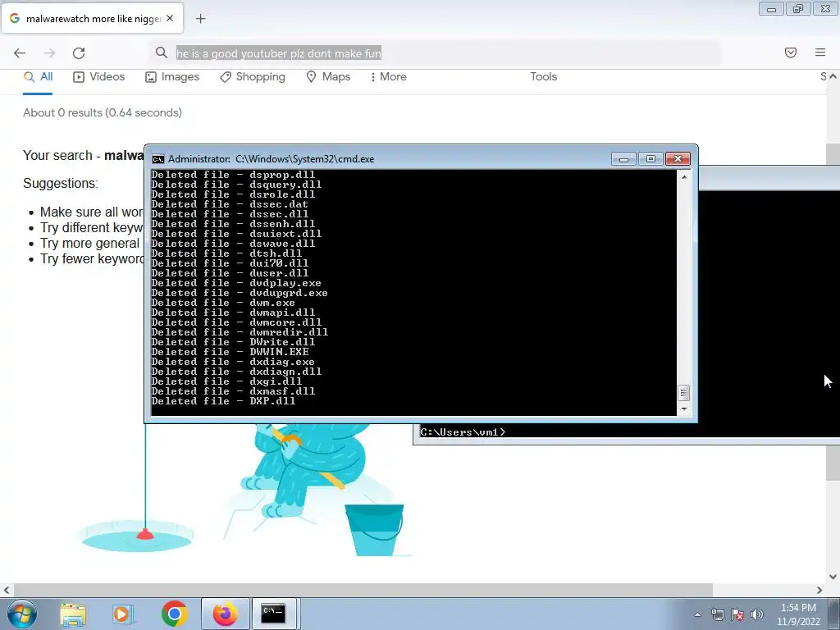Click the 'Deleted file - dsprop.dll' line

[x=233, y=175]
